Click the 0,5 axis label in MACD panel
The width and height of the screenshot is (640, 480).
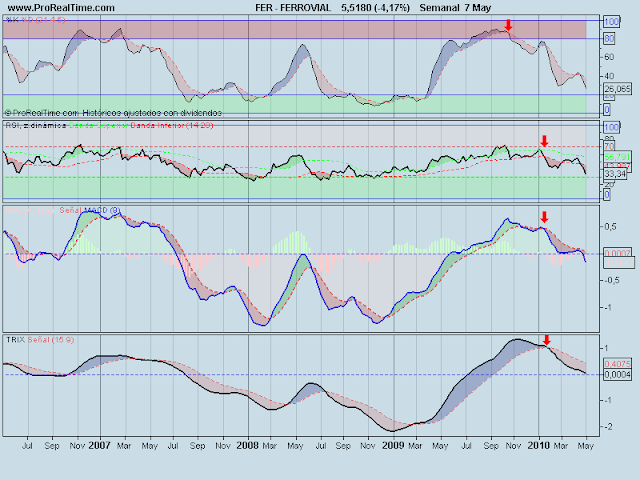[x=611, y=227]
